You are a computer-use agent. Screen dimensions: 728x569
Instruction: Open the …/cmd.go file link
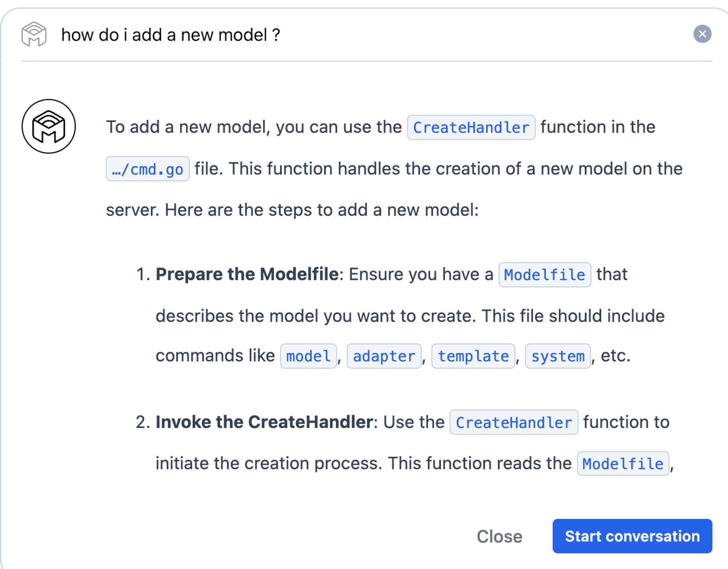pyautogui.click(x=147, y=169)
